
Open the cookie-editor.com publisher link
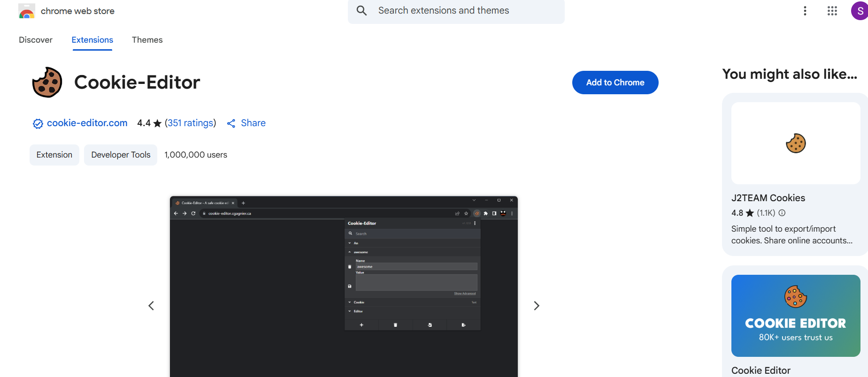coord(87,123)
